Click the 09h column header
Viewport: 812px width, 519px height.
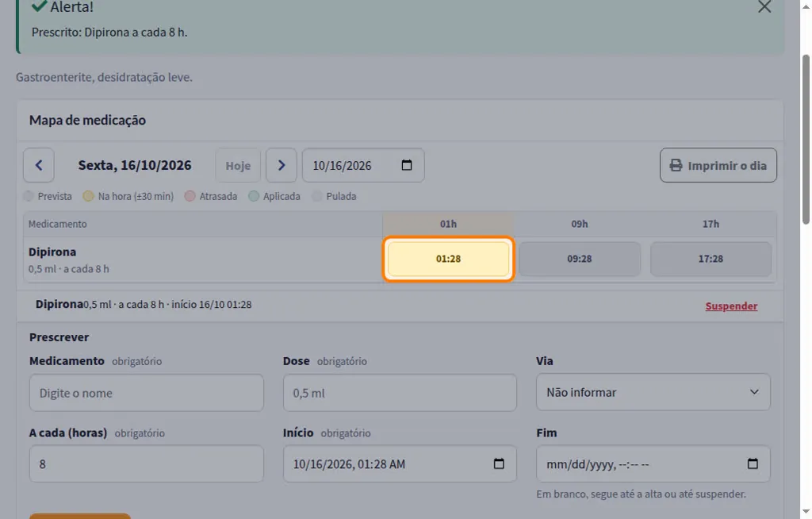(580, 224)
